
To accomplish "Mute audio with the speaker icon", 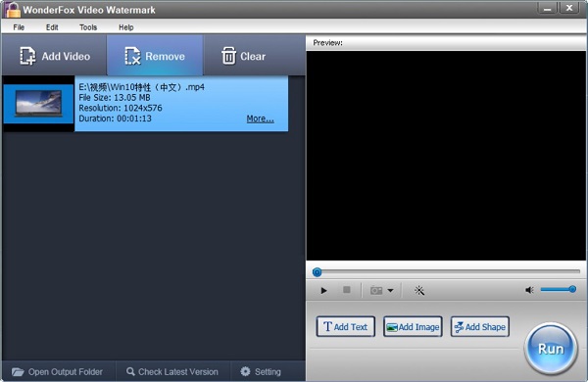I will [529, 290].
